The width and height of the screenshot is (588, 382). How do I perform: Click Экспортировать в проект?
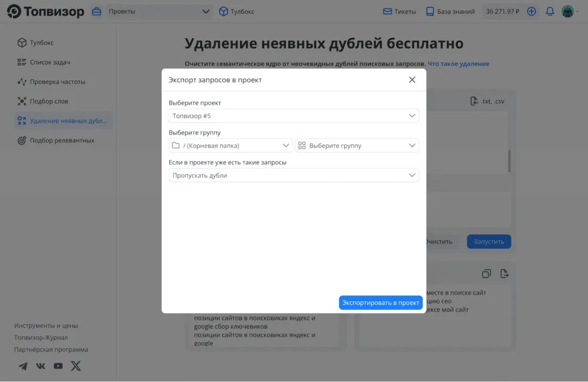pos(380,303)
